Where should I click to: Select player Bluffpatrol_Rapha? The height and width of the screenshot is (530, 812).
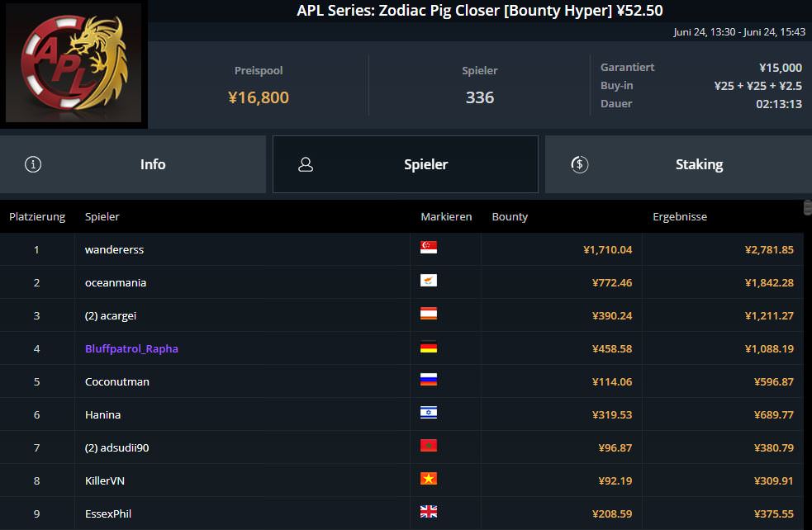131,348
